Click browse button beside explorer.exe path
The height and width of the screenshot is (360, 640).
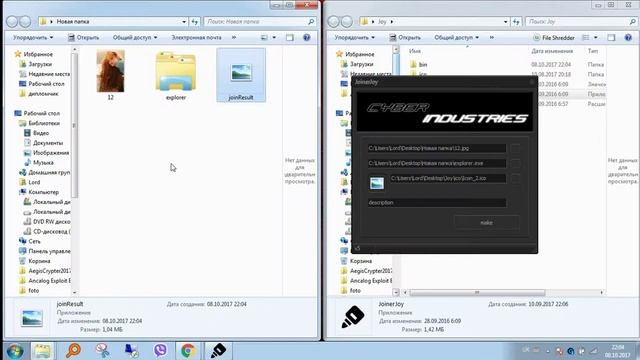(516, 163)
